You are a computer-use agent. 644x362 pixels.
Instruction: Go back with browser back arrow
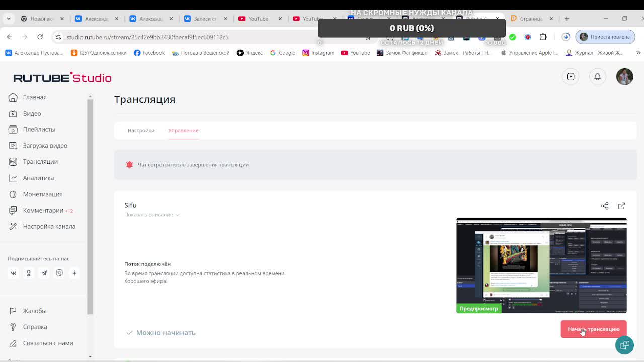[10, 37]
